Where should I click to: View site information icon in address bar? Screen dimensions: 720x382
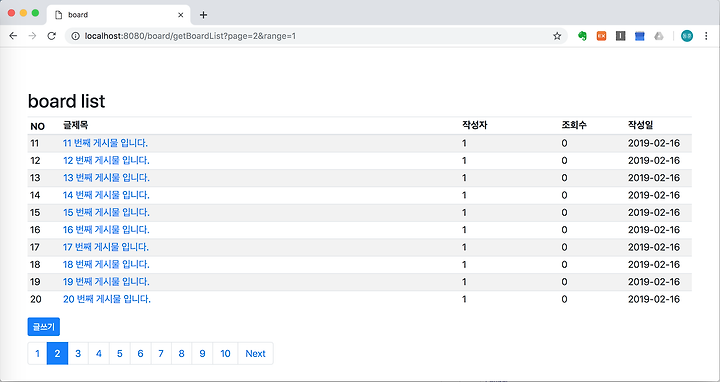(75, 36)
